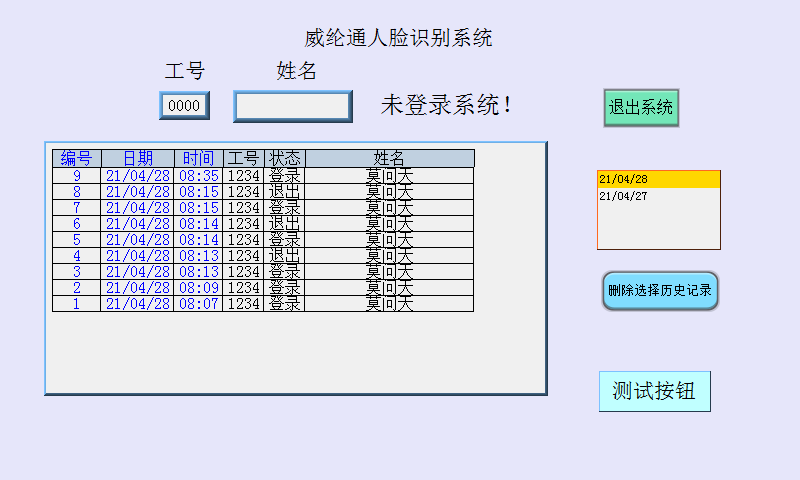Click the 状态 column header
800x480 pixels.
coord(285,158)
